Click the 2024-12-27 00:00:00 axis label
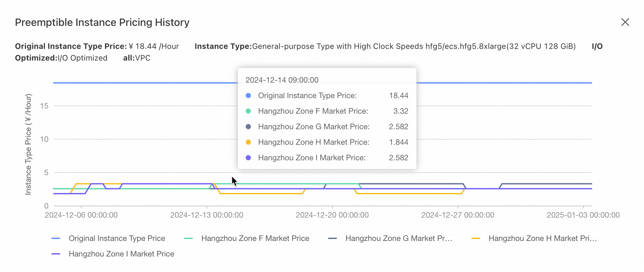The width and height of the screenshot is (644, 272). [x=457, y=215]
